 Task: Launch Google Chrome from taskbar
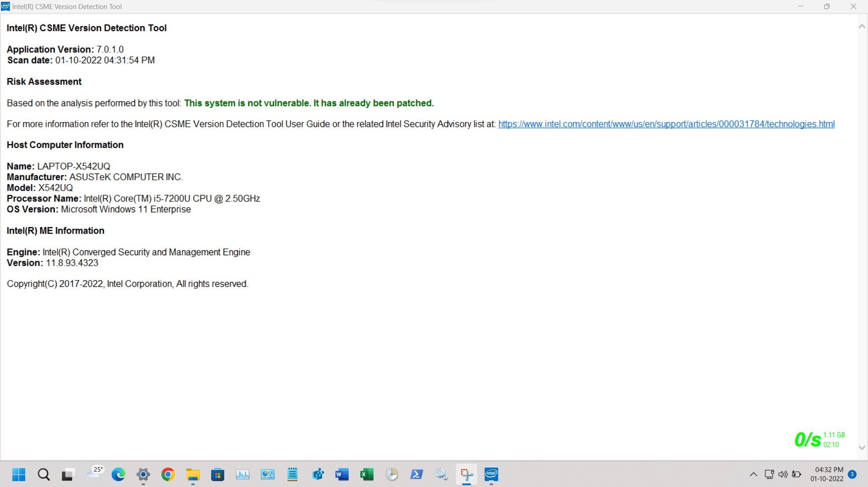pos(168,475)
